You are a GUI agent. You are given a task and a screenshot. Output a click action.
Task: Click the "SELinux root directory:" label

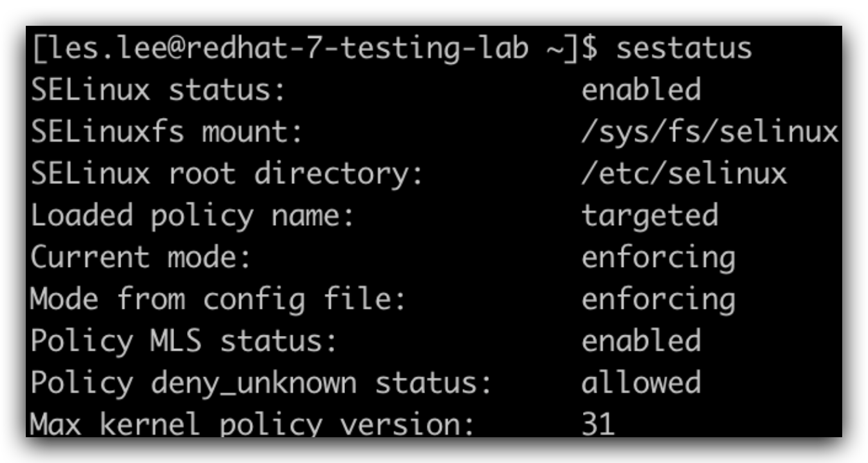(x=227, y=175)
